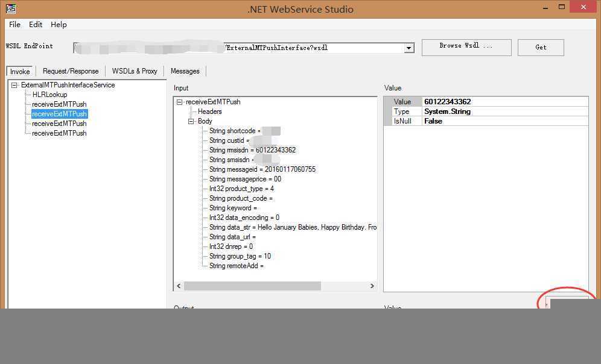Switch to the WSDLs & Proxy tab
Screen dimensions: 601x364
point(135,71)
